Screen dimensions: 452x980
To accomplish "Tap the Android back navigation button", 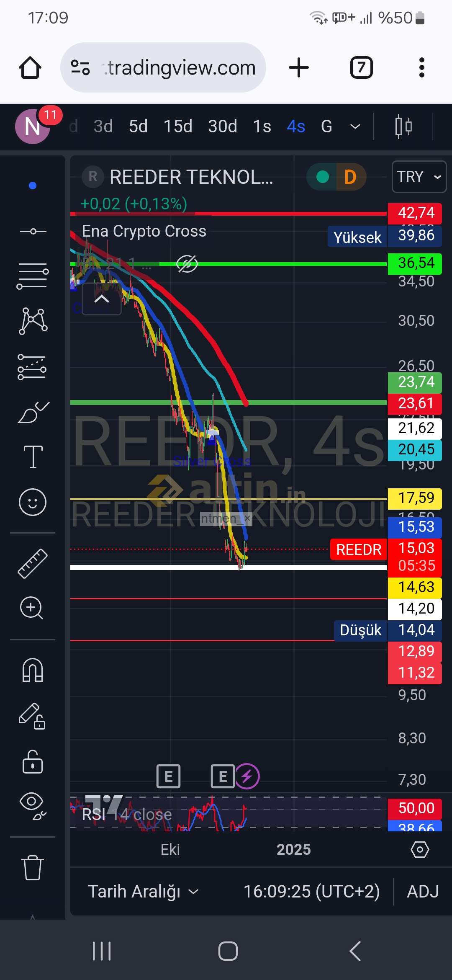I will [x=355, y=951].
